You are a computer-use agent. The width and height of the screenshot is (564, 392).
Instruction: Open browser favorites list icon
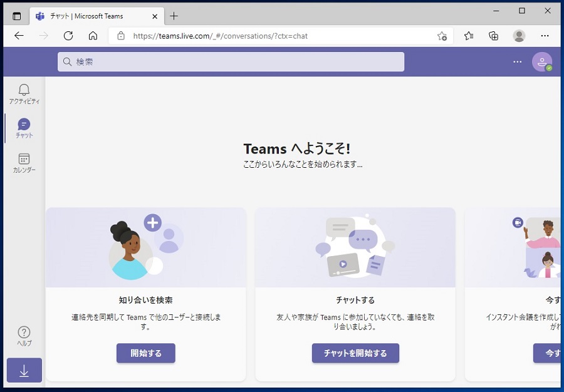469,36
